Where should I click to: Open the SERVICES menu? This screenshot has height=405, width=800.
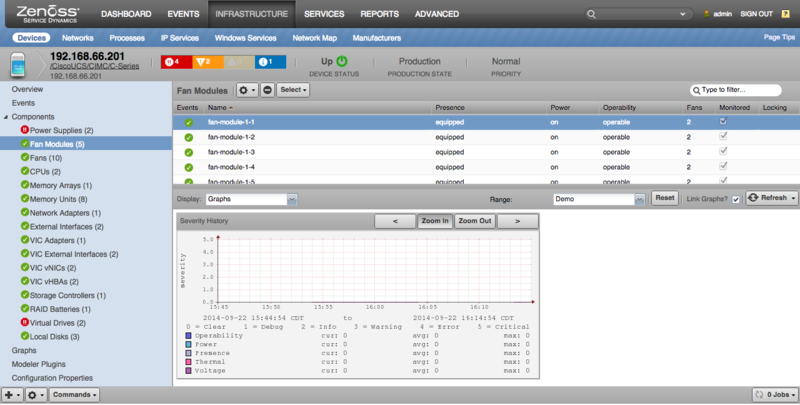click(324, 14)
